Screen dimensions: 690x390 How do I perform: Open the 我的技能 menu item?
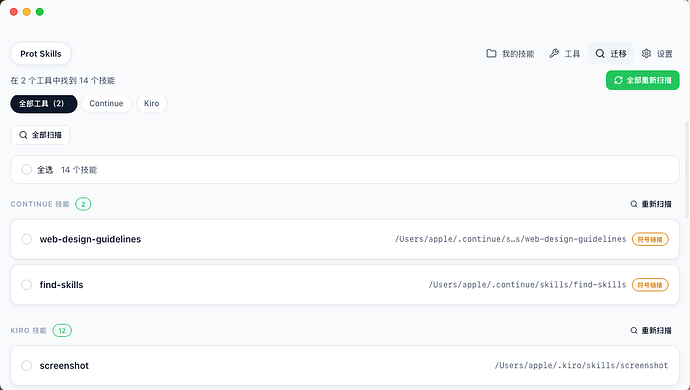510,54
